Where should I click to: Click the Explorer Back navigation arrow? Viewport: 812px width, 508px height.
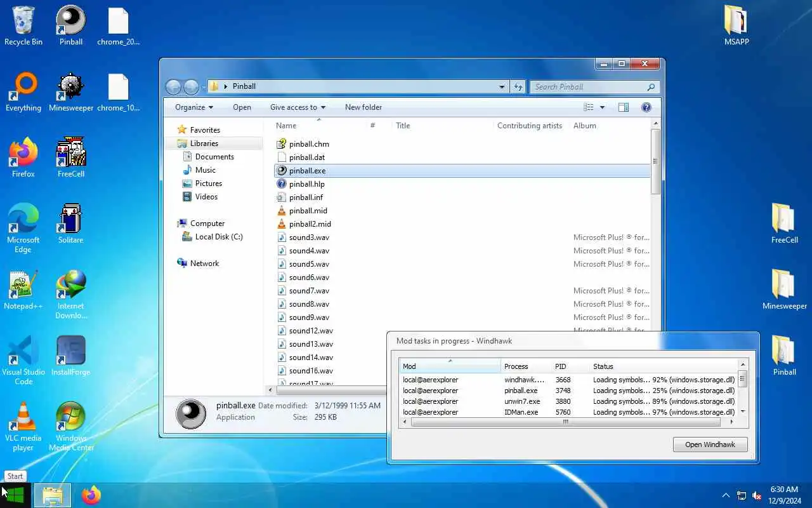coord(173,87)
